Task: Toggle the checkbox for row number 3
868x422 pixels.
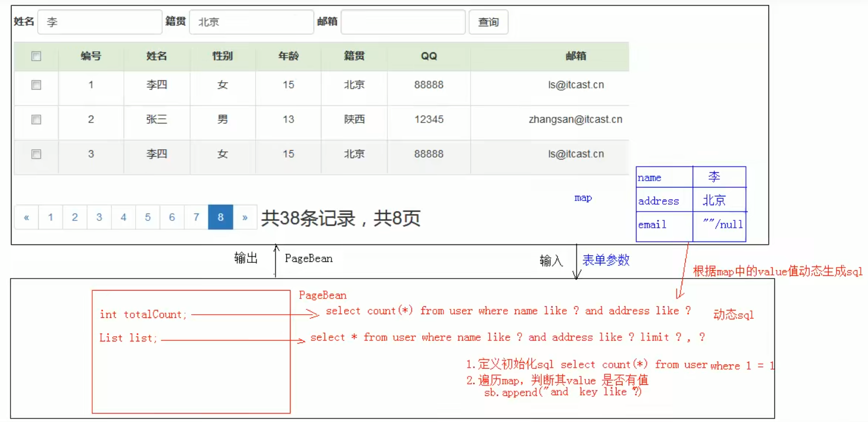Action: tap(36, 154)
